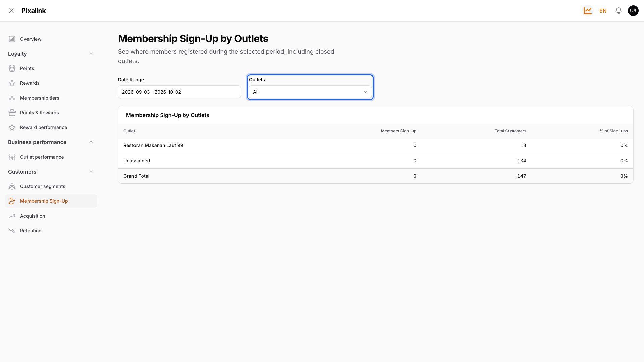Click grand total customers value 147
This screenshot has width=644, height=362.
tap(521, 176)
